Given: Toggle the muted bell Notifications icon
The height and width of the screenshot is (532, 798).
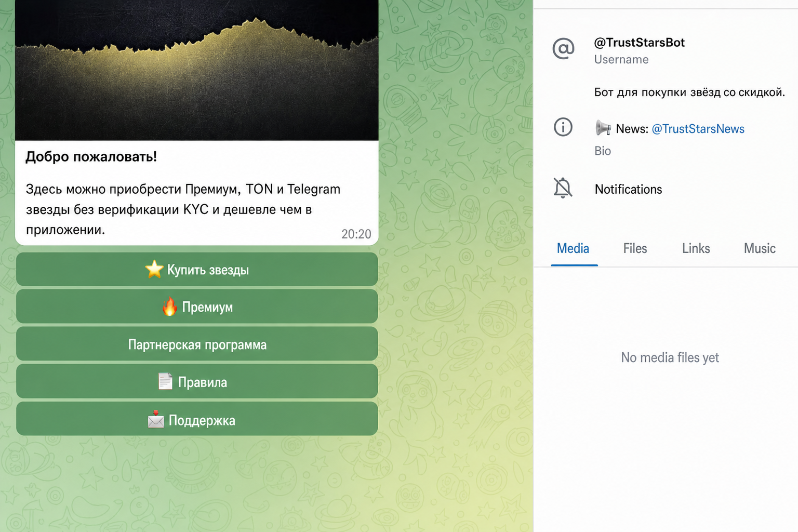Looking at the screenshot, I should 563,188.
